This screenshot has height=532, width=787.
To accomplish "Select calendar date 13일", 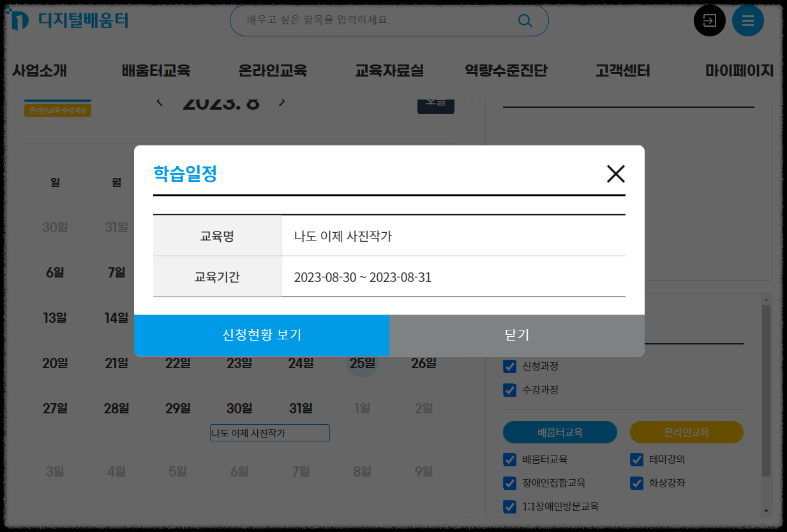I will coord(56,318).
